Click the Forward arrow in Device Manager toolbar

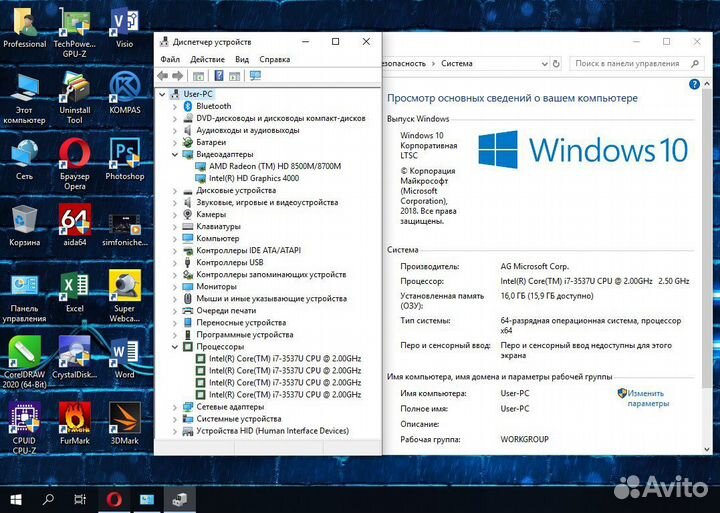pos(178,76)
